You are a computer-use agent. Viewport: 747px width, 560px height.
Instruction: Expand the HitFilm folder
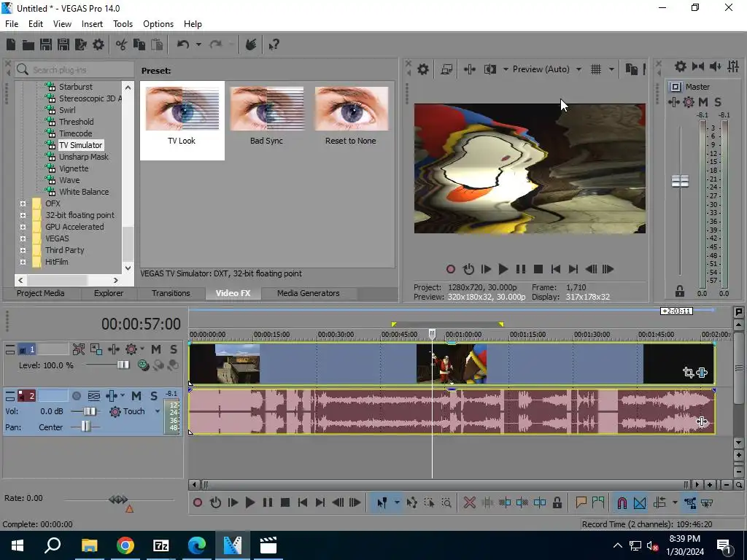(23, 262)
